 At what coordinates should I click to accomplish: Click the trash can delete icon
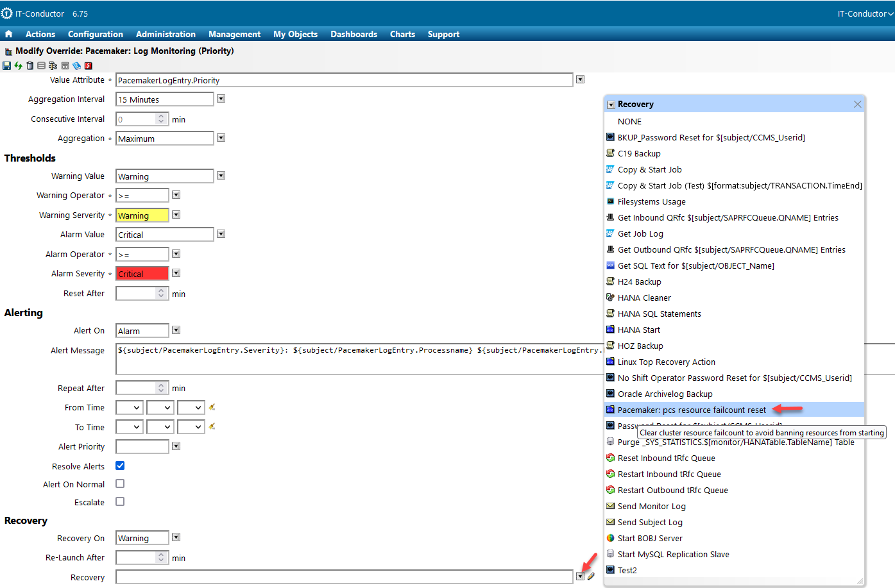point(30,66)
